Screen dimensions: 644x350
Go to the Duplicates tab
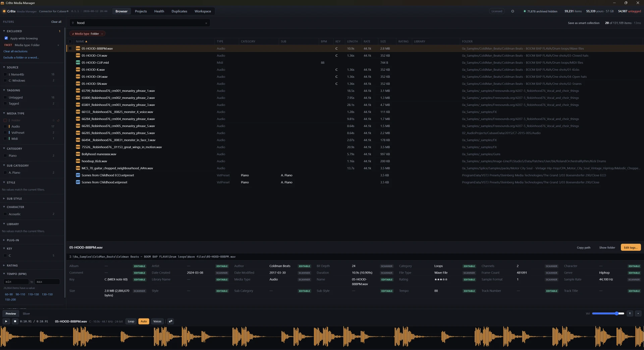179,11
